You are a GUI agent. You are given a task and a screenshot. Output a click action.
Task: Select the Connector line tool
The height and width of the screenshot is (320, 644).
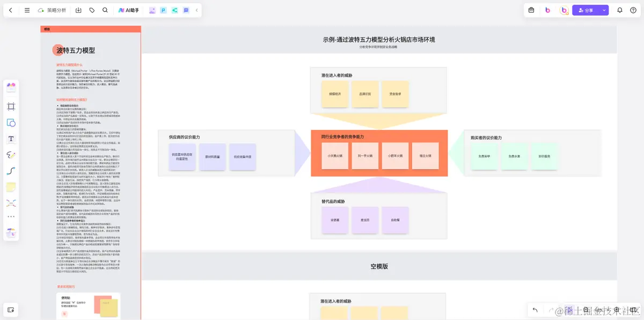click(11, 171)
